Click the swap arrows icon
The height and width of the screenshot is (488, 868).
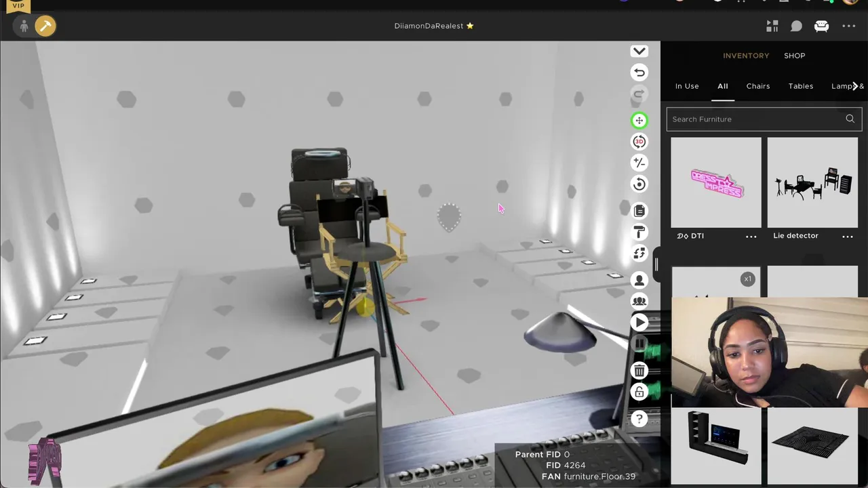(639, 253)
